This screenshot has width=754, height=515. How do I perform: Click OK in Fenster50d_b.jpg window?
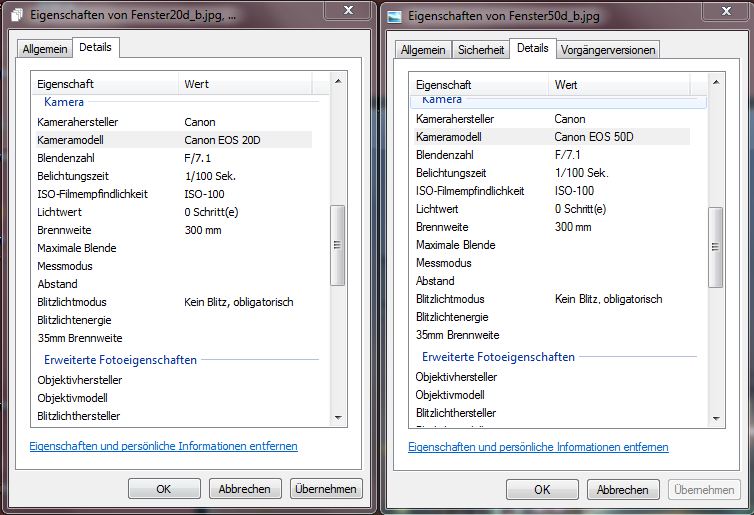(x=542, y=490)
